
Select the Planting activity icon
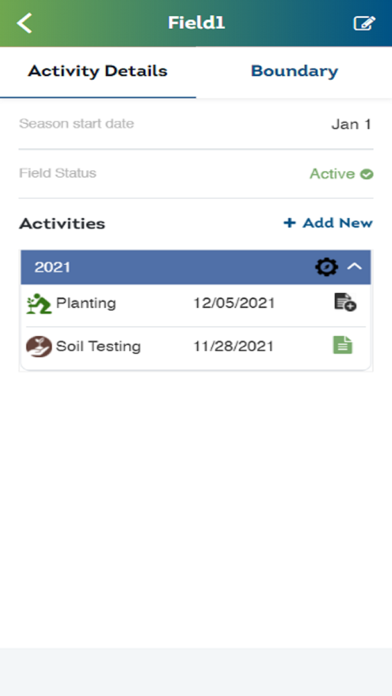(x=39, y=304)
